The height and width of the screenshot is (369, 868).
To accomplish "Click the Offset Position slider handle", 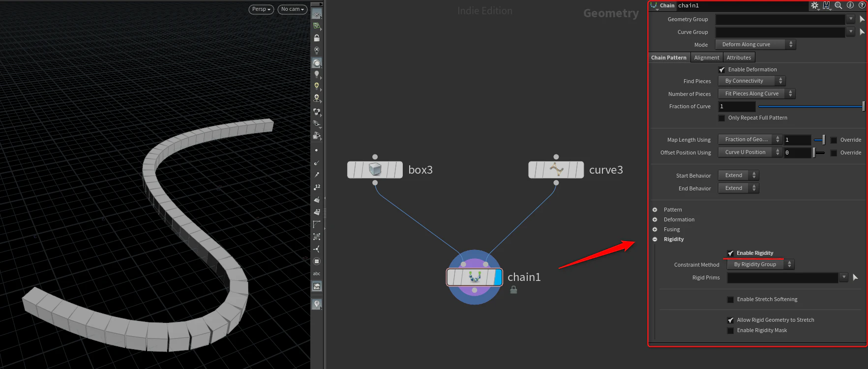I will (814, 153).
